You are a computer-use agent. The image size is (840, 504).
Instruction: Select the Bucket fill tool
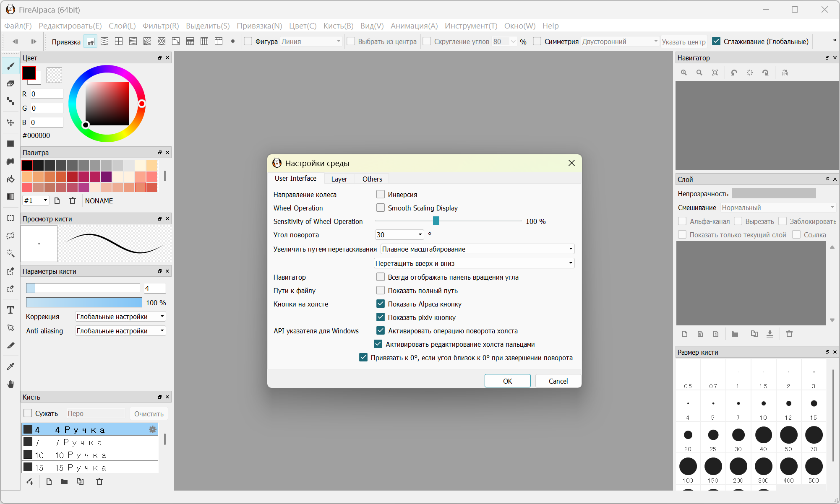10,179
